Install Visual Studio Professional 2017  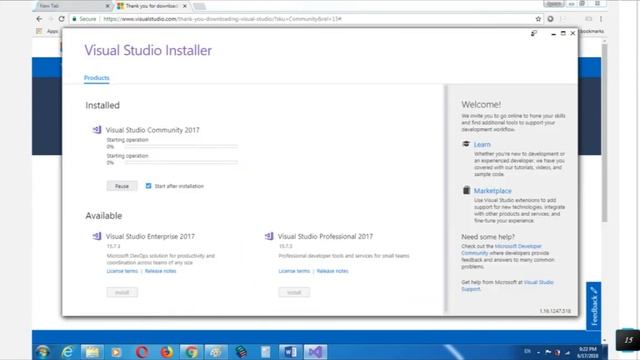point(294,292)
